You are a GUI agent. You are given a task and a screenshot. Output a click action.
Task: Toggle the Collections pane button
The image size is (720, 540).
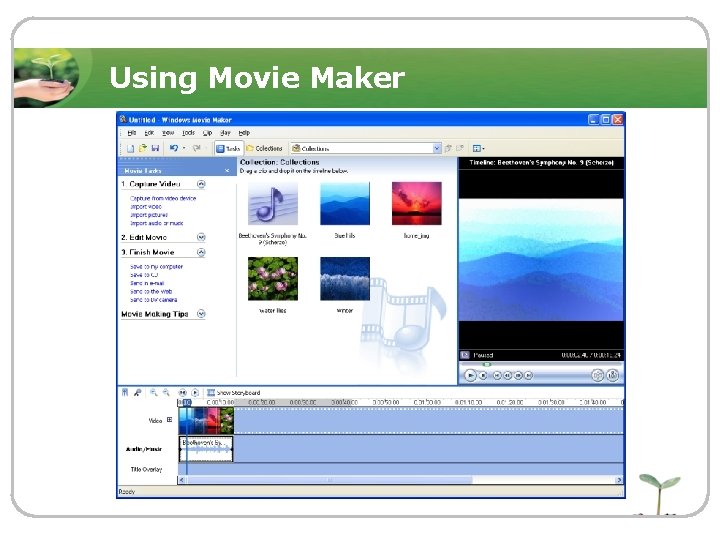coord(264,148)
